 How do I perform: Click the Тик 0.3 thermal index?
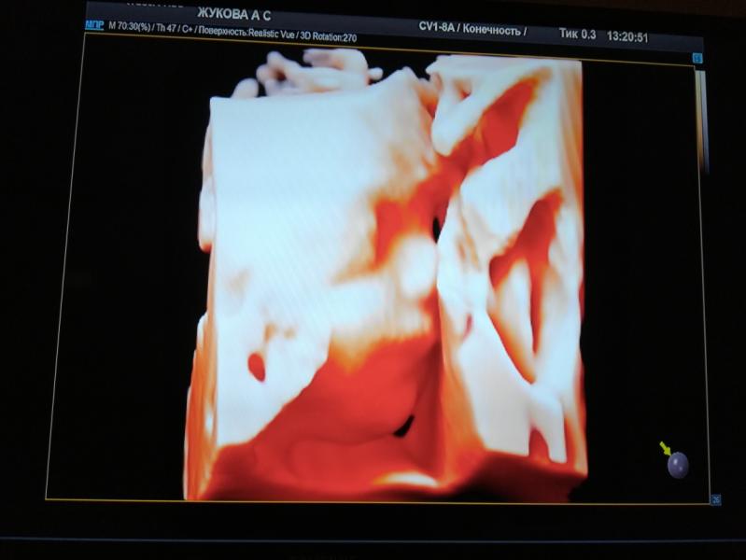pyautogui.click(x=576, y=34)
